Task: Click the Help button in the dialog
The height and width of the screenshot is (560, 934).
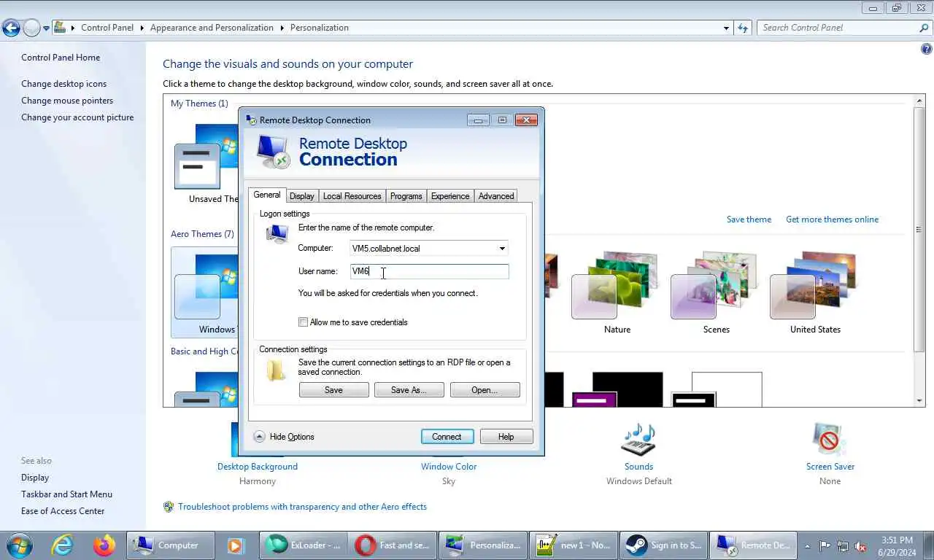Action: pos(506,437)
